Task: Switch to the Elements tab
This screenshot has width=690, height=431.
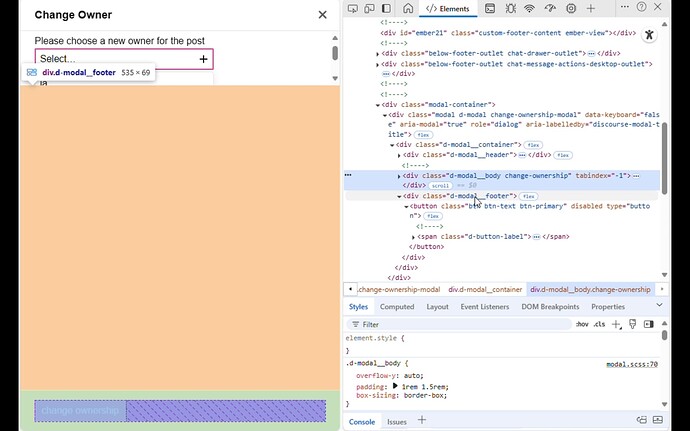Action: click(448, 8)
